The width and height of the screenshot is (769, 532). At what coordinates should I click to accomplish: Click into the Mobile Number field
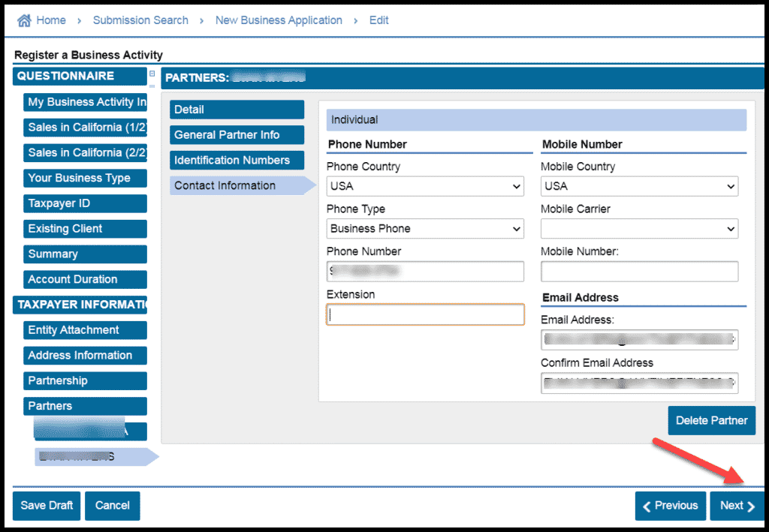[x=639, y=272]
